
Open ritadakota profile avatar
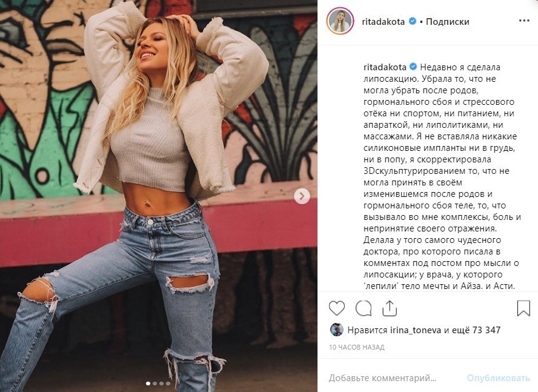[340, 21]
